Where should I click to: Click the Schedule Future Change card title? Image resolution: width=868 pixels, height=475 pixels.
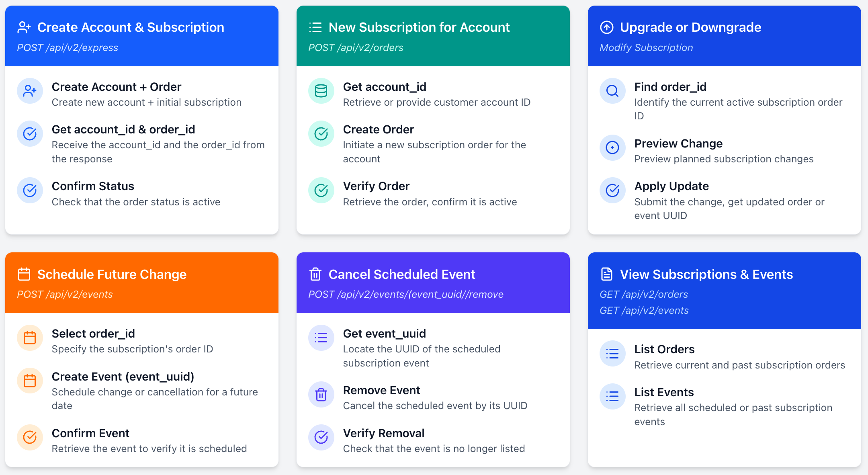[x=112, y=274]
